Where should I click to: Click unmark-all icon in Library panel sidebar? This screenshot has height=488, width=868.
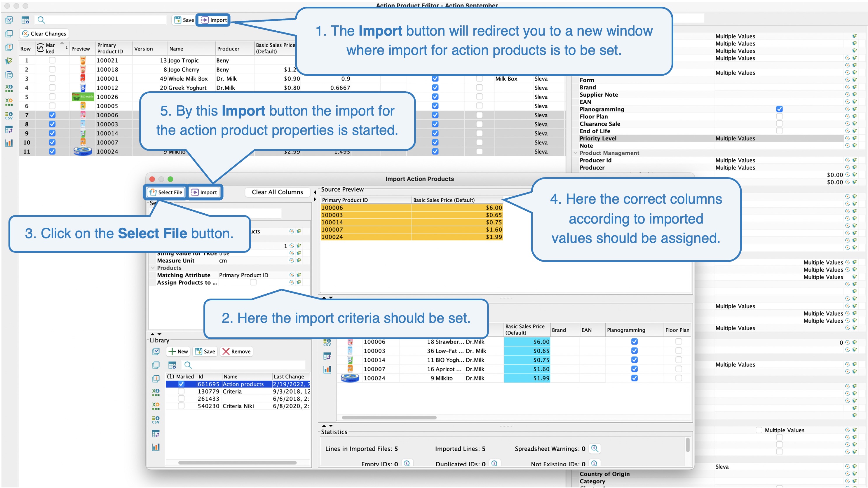pos(156,365)
